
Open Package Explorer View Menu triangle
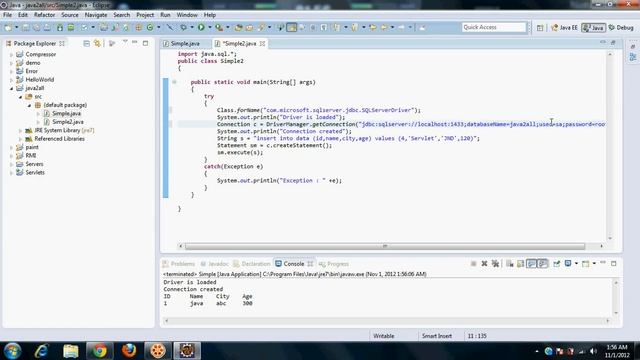tap(125, 42)
